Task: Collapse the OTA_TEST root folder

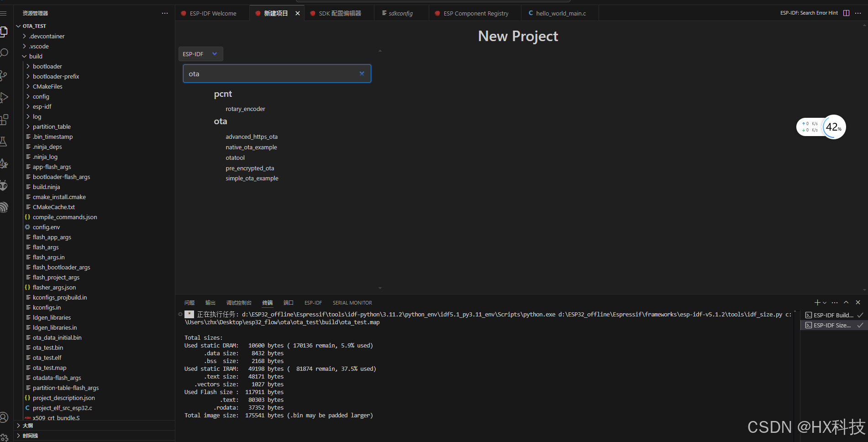Action: coord(34,26)
